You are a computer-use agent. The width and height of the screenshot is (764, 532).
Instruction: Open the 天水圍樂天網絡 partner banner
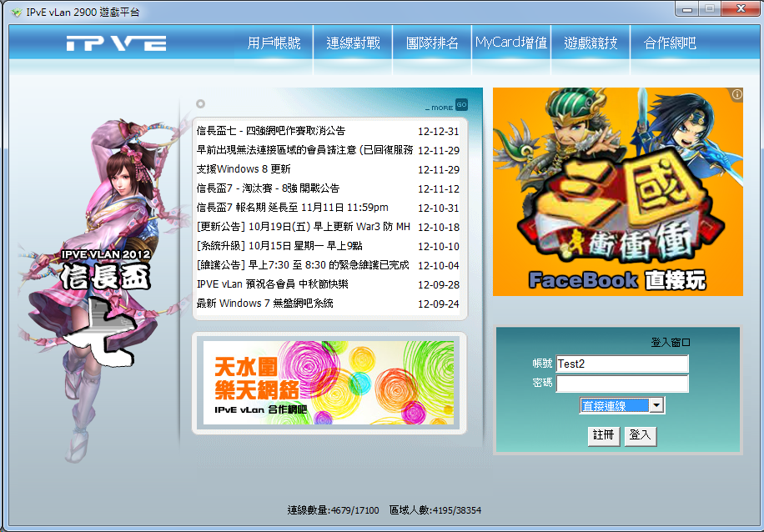point(329,383)
